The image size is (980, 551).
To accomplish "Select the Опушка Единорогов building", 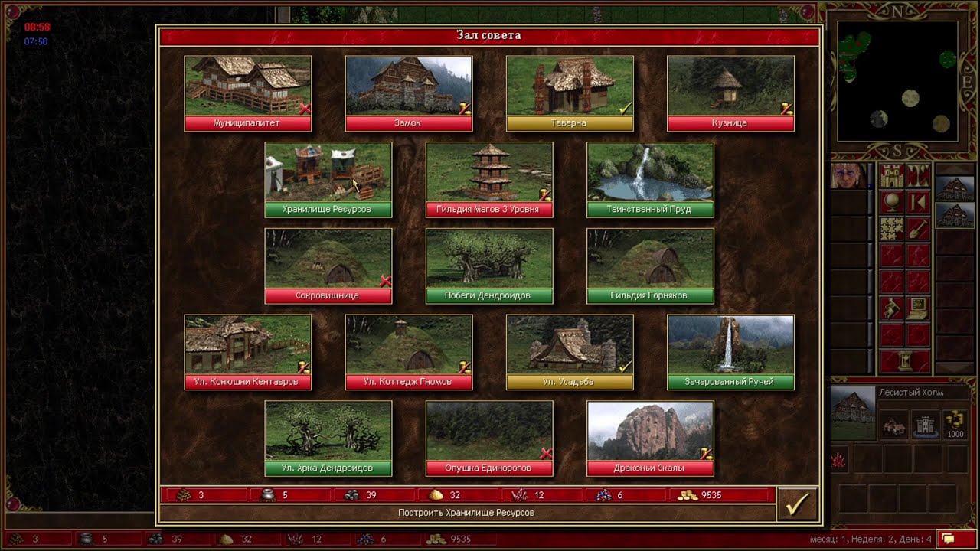I will pyautogui.click(x=489, y=439).
